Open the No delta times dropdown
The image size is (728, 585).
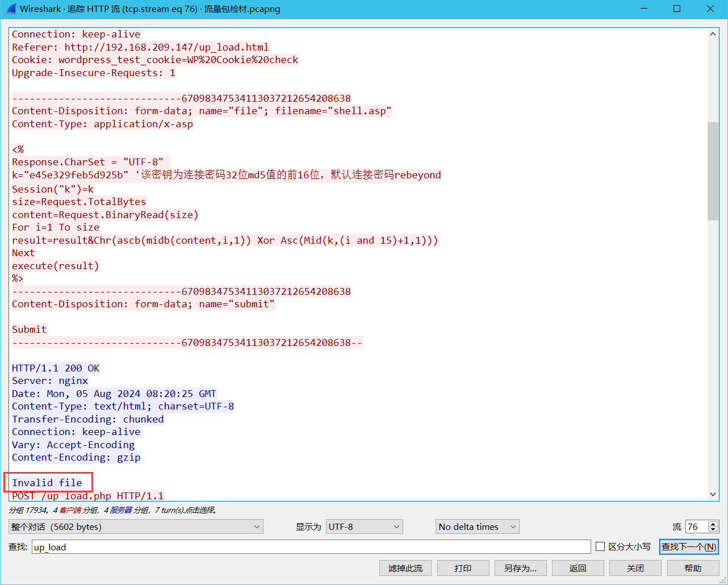(x=477, y=526)
